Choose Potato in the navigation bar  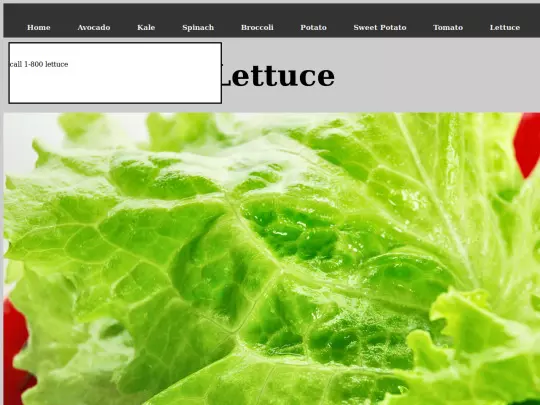click(313, 28)
